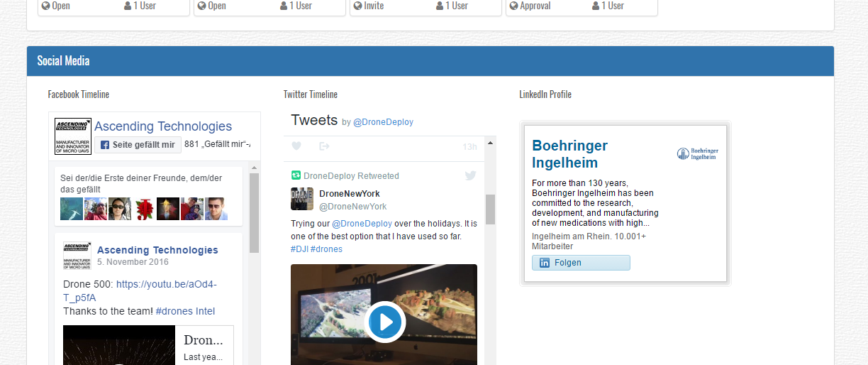Click the 'Approval' card label

535,6
